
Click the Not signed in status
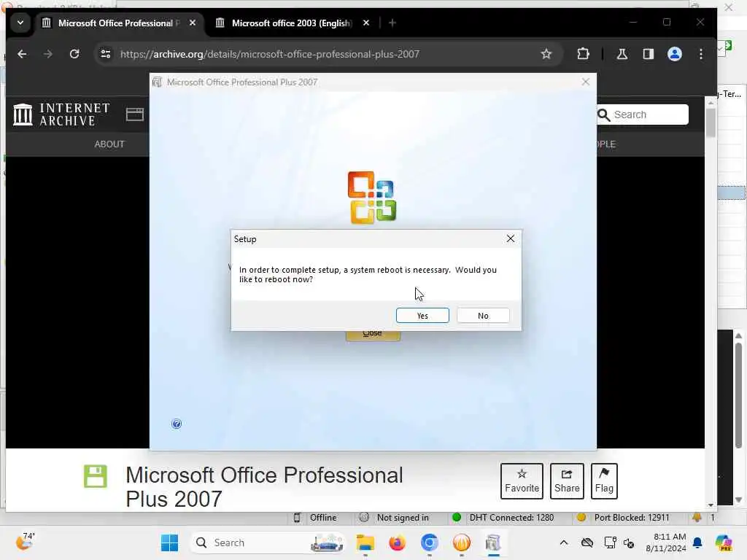pyautogui.click(x=394, y=517)
